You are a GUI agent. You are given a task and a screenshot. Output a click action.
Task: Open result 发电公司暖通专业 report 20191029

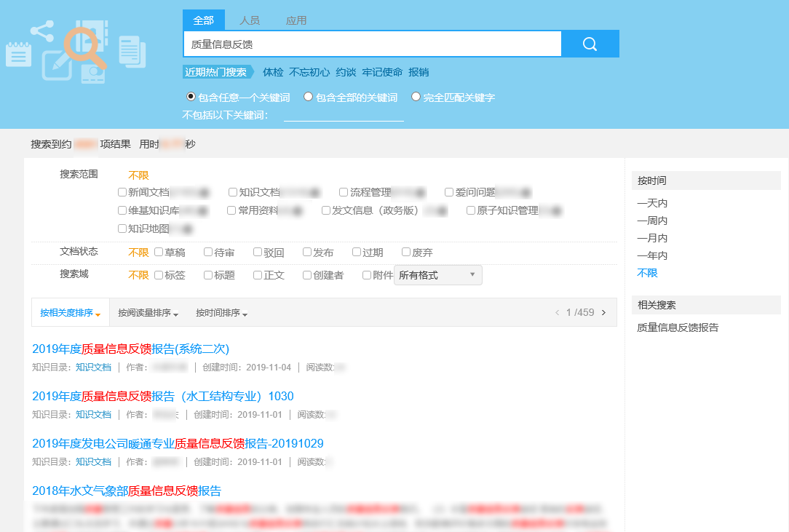point(178,443)
